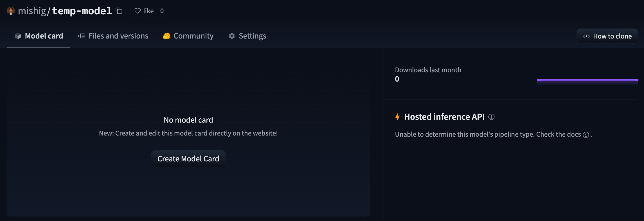
Task: Click the purple downloads graph line
Action: tap(587, 80)
